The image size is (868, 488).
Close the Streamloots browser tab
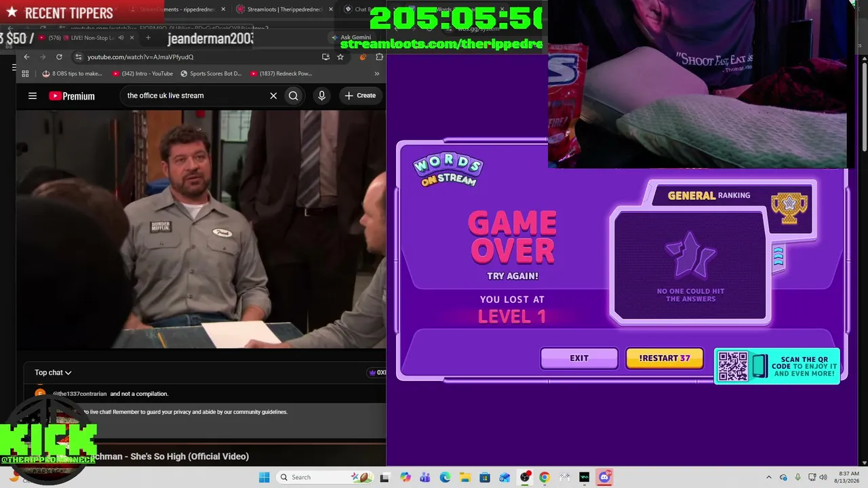pyautogui.click(x=331, y=9)
